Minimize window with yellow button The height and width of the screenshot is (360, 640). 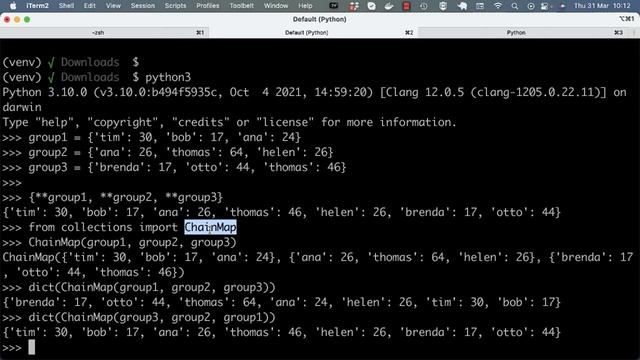coord(17,19)
